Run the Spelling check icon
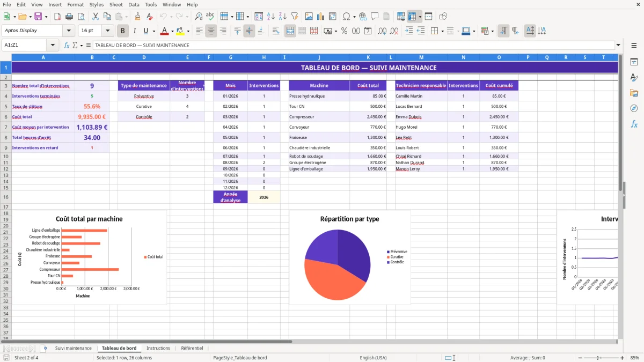644x362 pixels. [210, 17]
